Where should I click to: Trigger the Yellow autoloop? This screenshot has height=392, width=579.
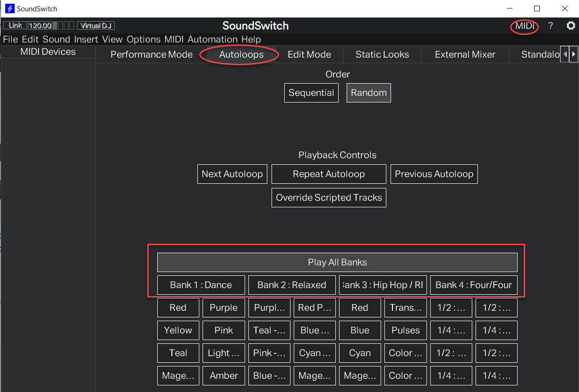coord(178,330)
